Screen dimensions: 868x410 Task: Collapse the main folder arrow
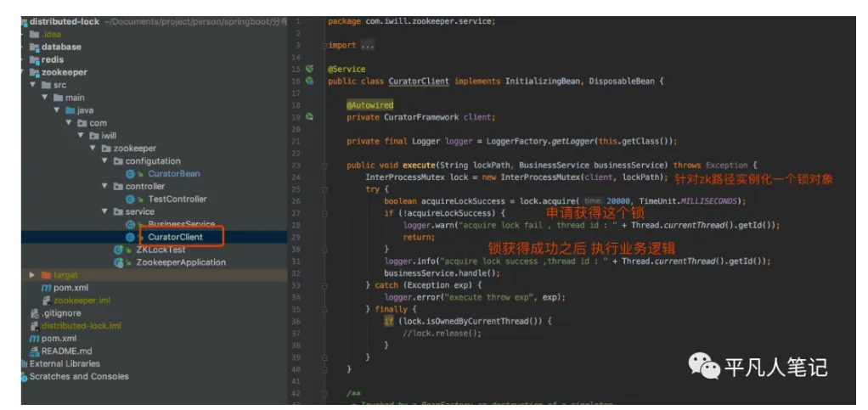click(45, 98)
